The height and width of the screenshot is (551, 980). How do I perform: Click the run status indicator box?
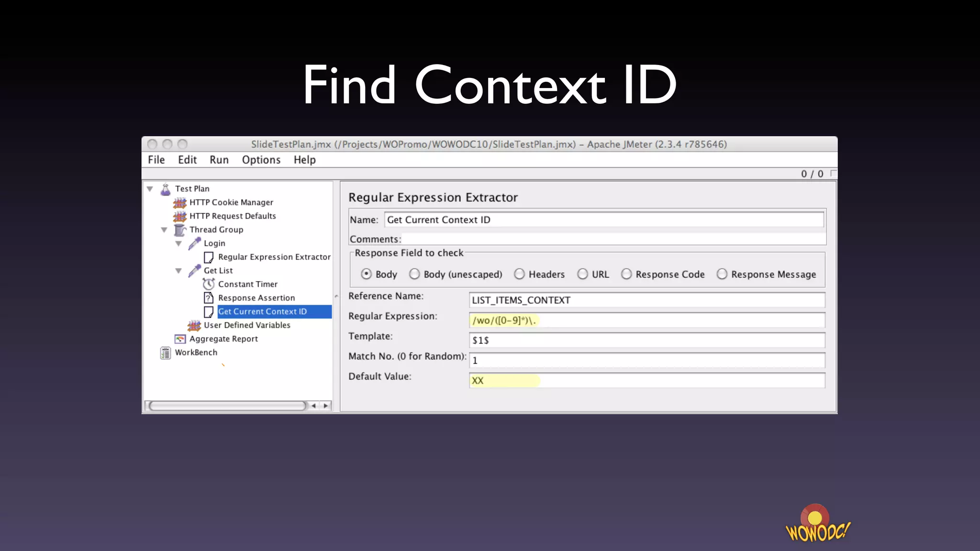833,173
